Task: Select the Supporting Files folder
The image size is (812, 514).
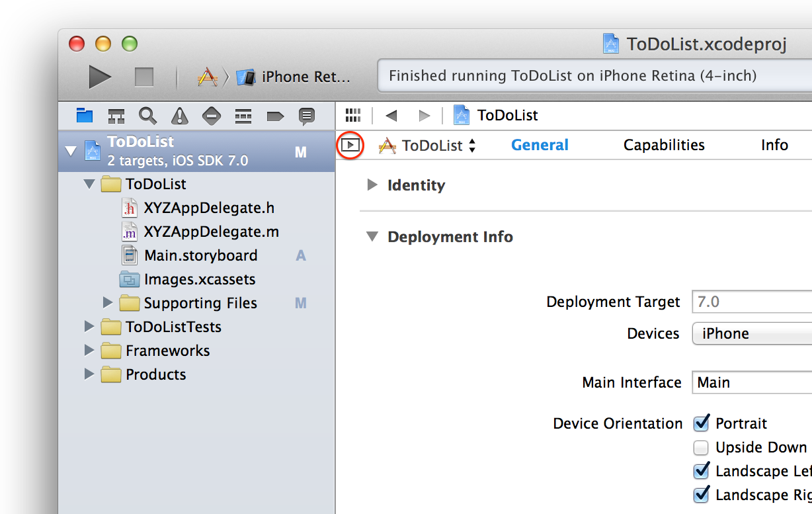Action: [188, 303]
